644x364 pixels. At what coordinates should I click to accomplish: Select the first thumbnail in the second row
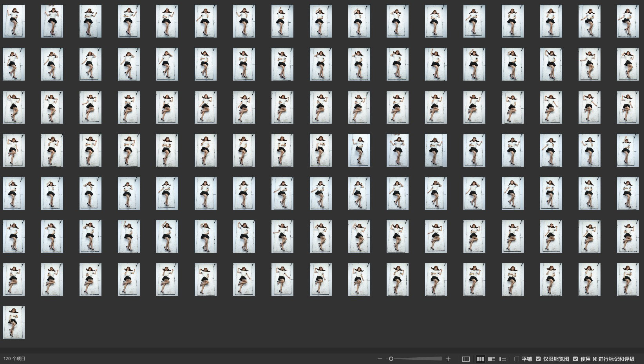click(14, 64)
